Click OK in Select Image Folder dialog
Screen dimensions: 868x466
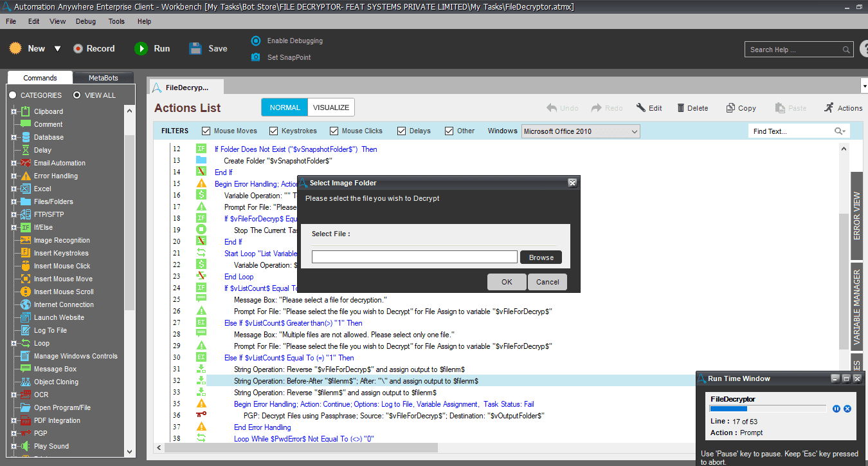507,282
